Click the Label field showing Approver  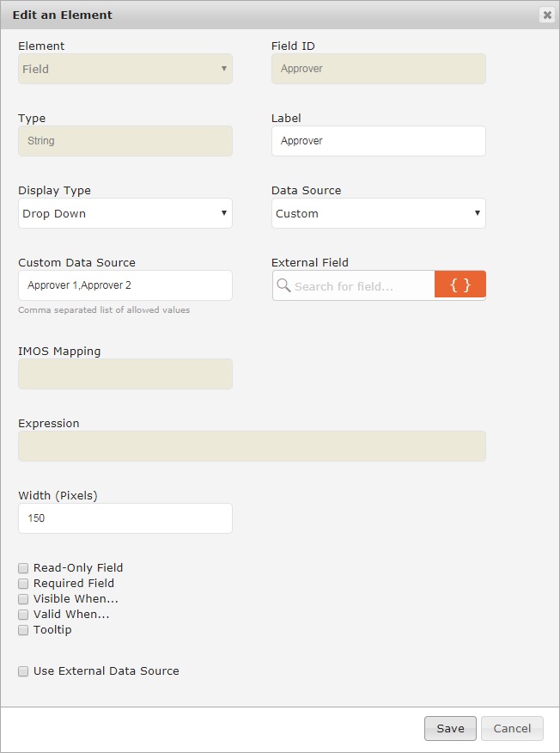click(x=378, y=141)
